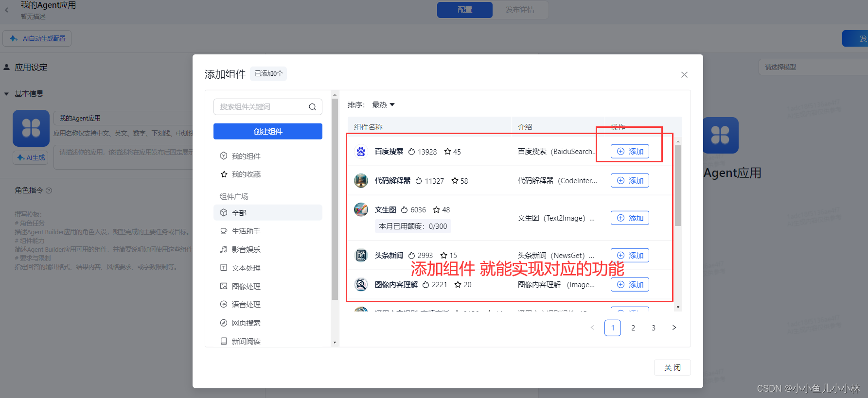The image size is (868, 398).
Task: Click the search magnifier icon in component search
Action: click(x=312, y=107)
